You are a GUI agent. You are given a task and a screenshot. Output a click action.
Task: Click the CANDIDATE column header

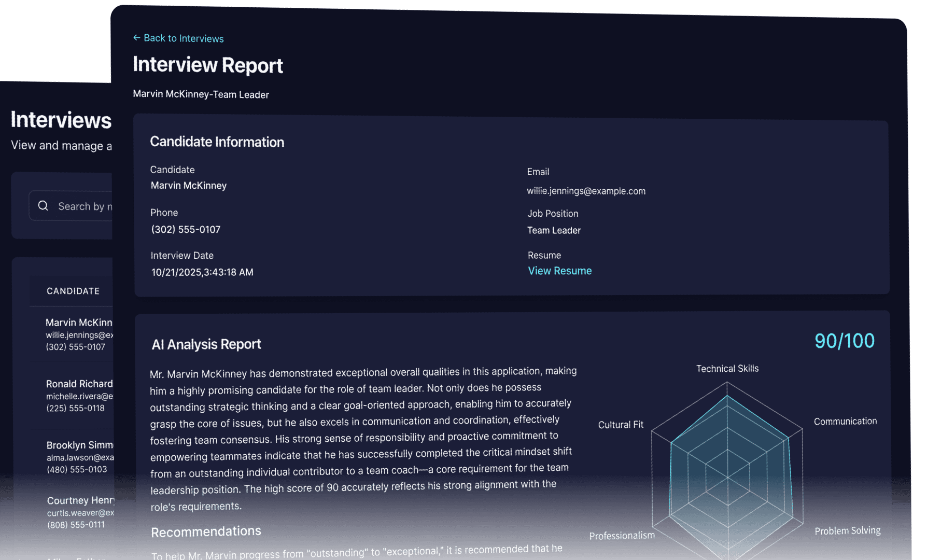pos(73,291)
